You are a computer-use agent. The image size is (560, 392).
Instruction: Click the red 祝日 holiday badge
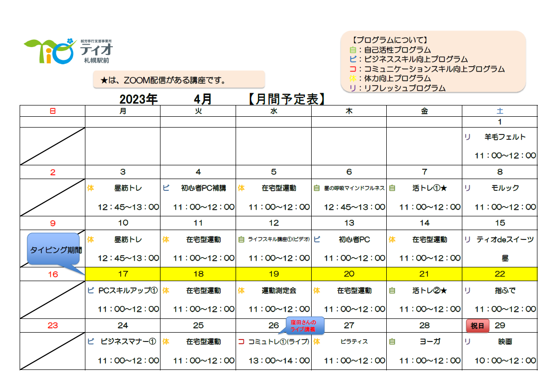(478, 326)
